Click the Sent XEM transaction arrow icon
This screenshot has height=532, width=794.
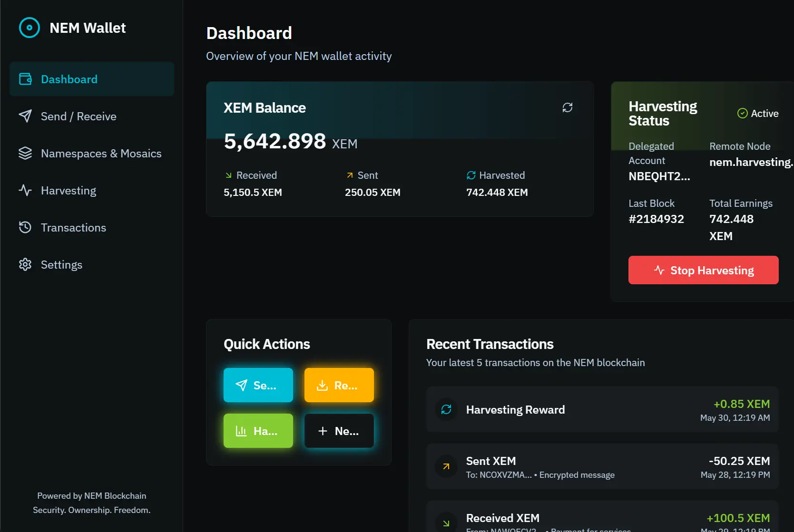[x=446, y=466]
